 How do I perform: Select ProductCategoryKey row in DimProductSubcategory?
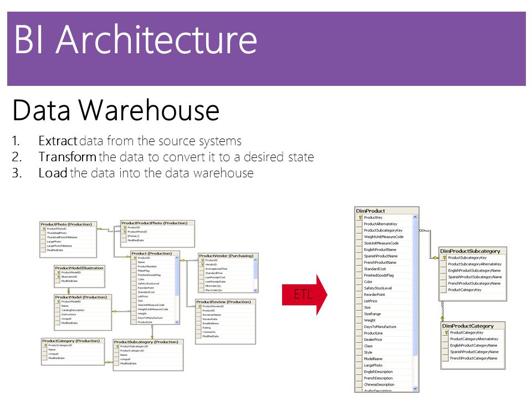pyautogui.click(x=472, y=290)
